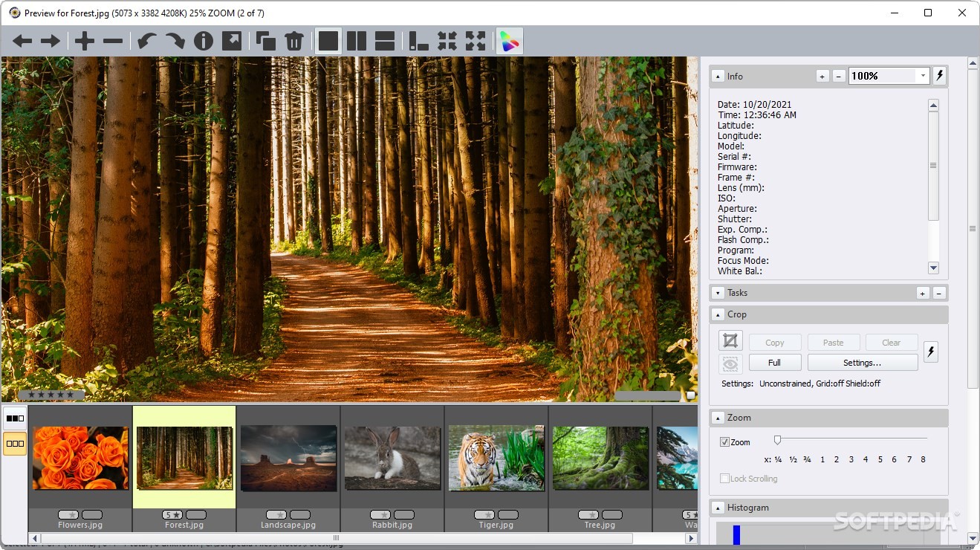
Task: Select the Crop tool icon in the Crop panel
Action: (x=730, y=340)
